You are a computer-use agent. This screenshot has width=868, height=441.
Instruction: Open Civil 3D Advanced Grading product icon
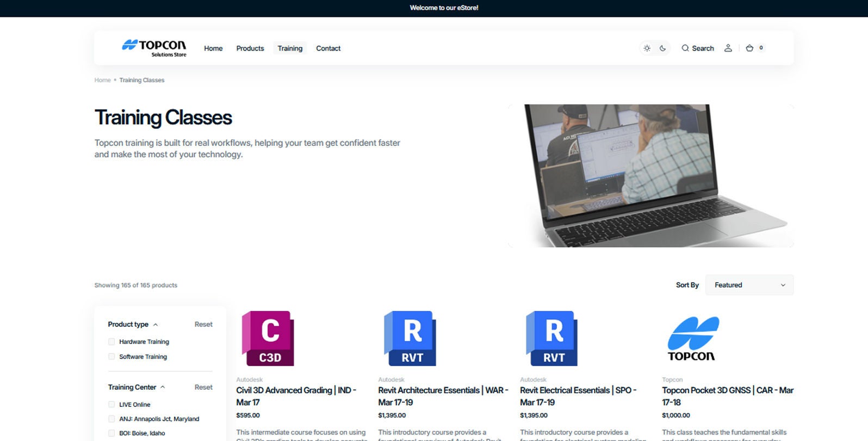[x=268, y=338]
